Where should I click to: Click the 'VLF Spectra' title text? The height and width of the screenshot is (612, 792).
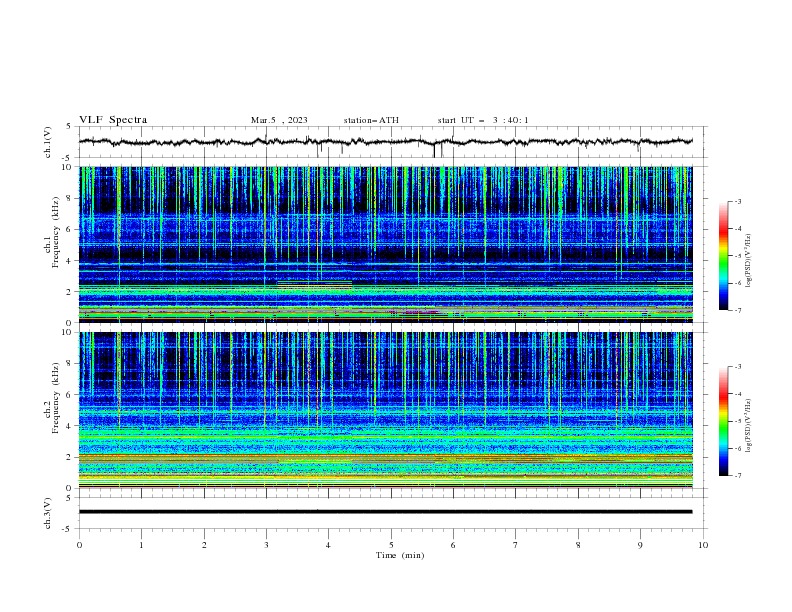click(x=113, y=120)
